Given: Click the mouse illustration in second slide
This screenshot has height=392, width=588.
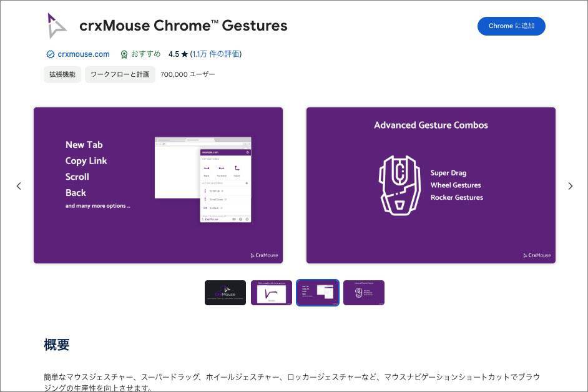Looking at the screenshot, I should point(399,185).
